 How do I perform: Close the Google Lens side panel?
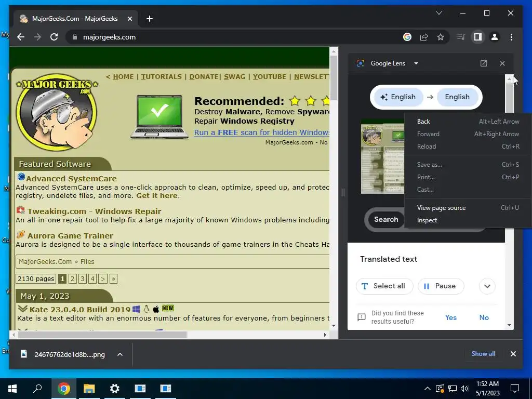(502, 63)
